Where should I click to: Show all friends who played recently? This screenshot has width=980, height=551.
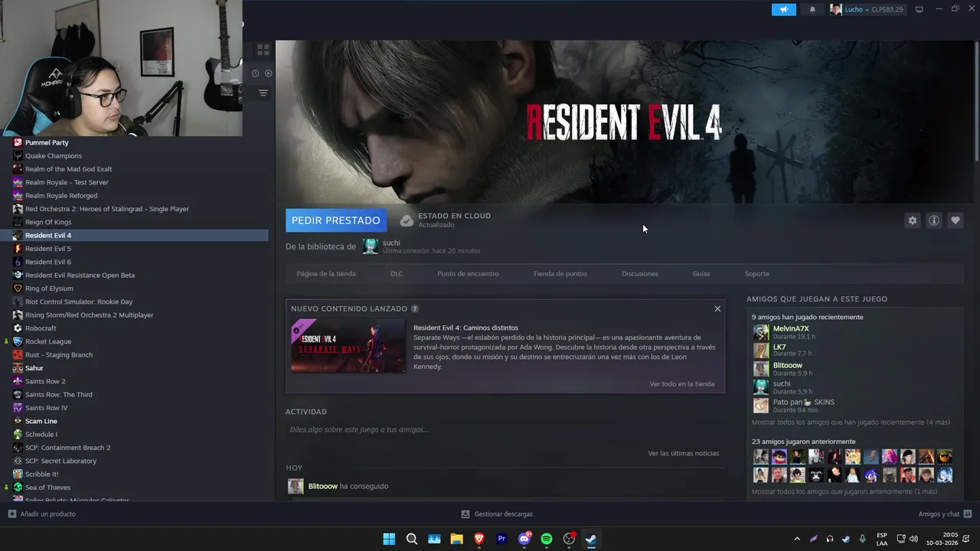(x=851, y=422)
